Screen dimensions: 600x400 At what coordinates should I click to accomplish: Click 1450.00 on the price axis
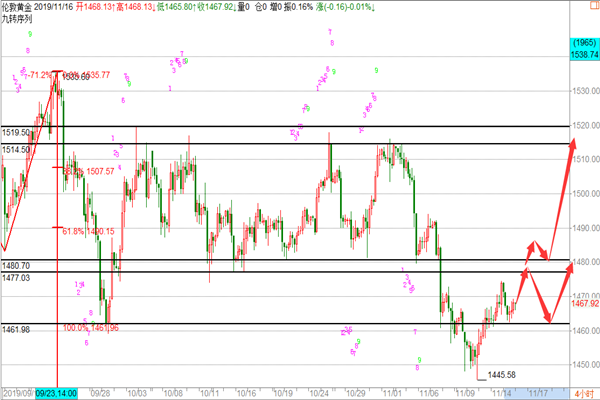point(586,364)
